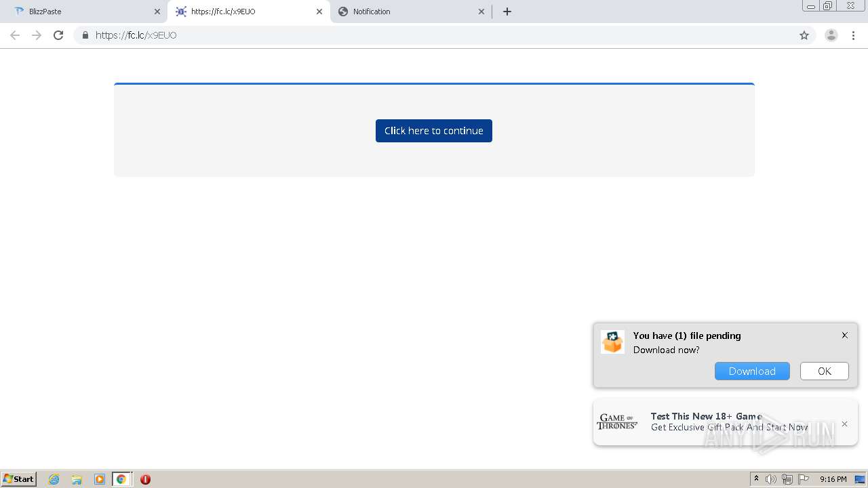Image resolution: width=868 pixels, height=488 pixels.
Task: Minimize the Chrome window
Action: coord(811,6)
